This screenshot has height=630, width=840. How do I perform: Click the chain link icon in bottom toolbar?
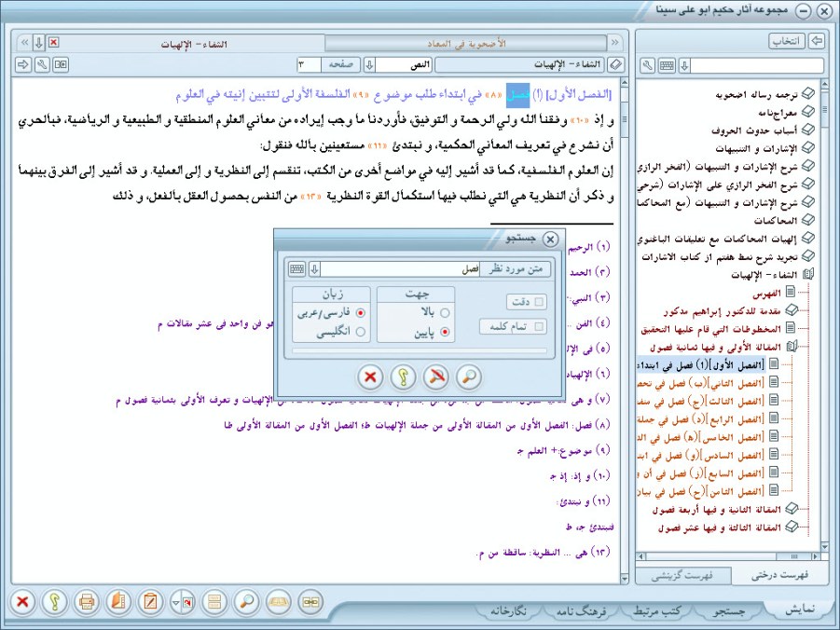click(310, 601)
